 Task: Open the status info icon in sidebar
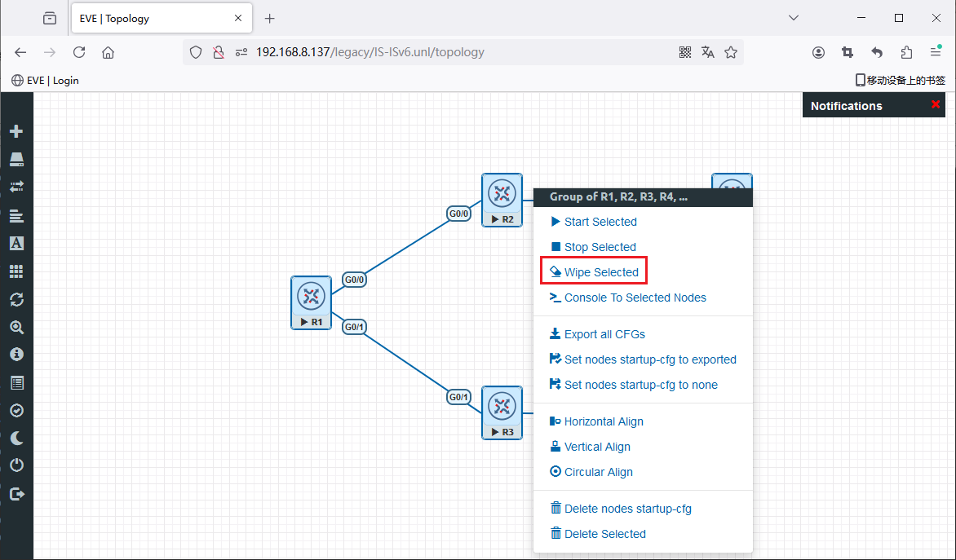coord(16,355)
